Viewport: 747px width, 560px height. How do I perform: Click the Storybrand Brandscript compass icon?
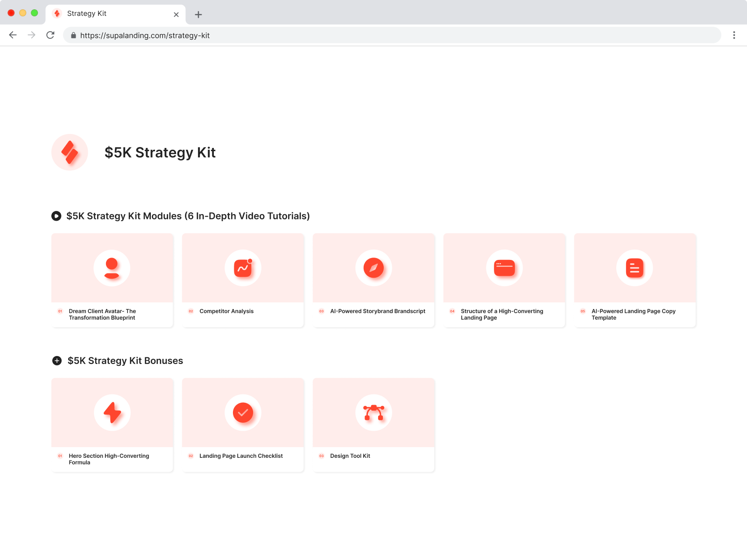(x=373, y=268)
